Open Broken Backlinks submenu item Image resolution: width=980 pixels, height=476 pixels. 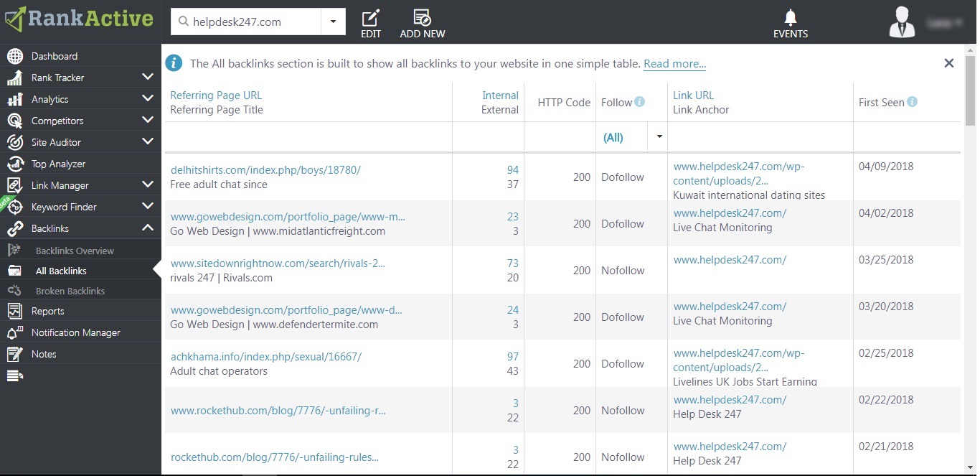pyautogui.click(x=70, y=291)
